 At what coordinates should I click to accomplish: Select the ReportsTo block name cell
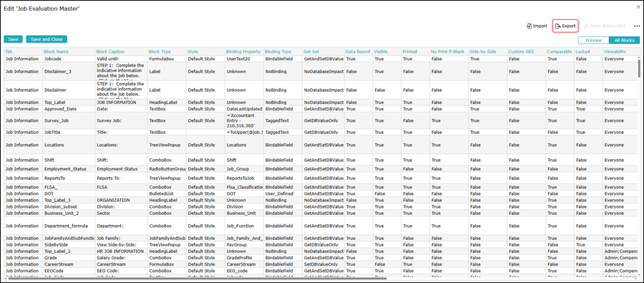pyautogui.click(x=69, y=178)
